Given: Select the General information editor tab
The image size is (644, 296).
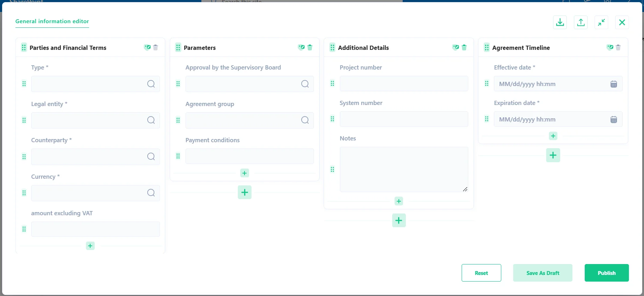Looking at the screenshot, I should pos(52,21).
